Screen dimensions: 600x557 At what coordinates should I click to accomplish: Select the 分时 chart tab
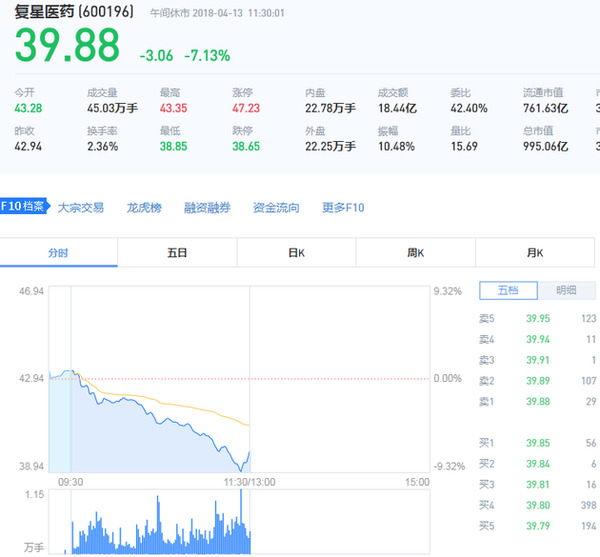coord(58,254)
